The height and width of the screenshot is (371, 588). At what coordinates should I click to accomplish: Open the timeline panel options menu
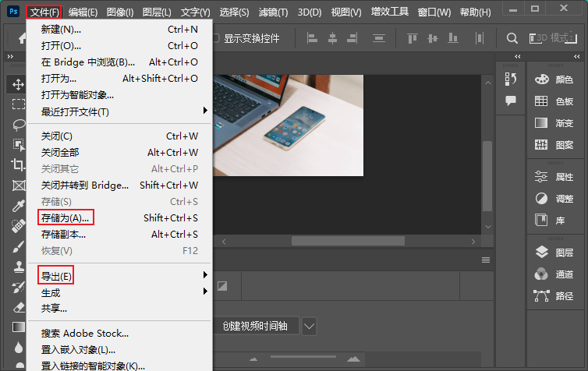486,260
